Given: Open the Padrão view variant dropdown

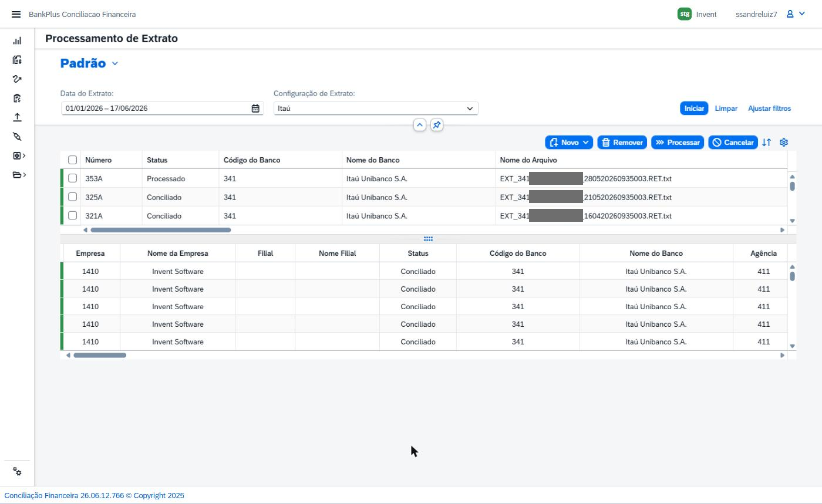Looking at the screenshot, I should click(x=114, y=63).
